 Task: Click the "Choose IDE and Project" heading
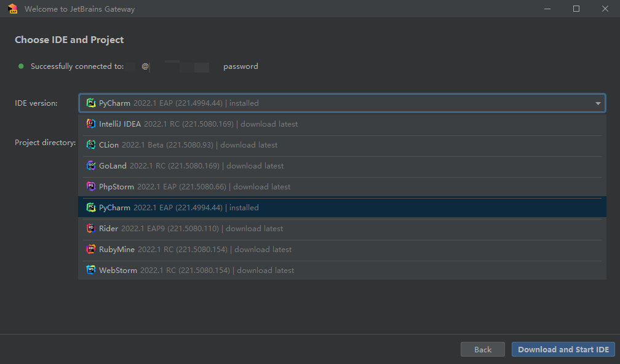(x=69, y=39)
